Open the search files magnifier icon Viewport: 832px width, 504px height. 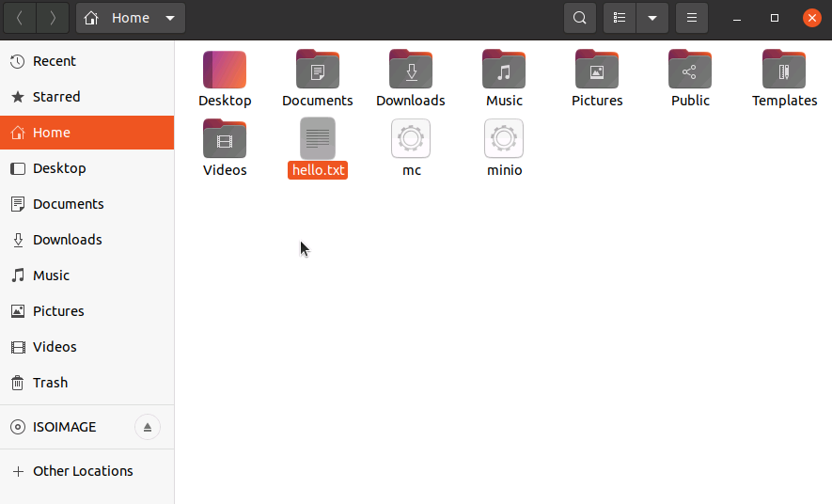580,18
